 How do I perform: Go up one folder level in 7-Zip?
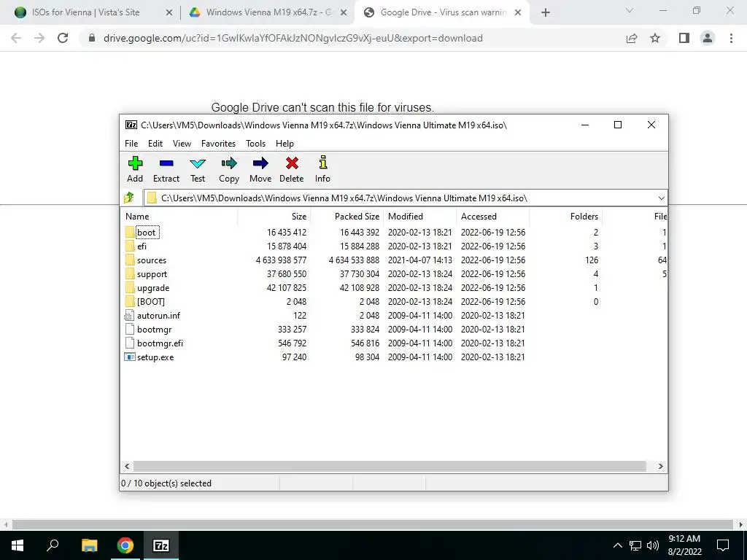pos(128,198)
